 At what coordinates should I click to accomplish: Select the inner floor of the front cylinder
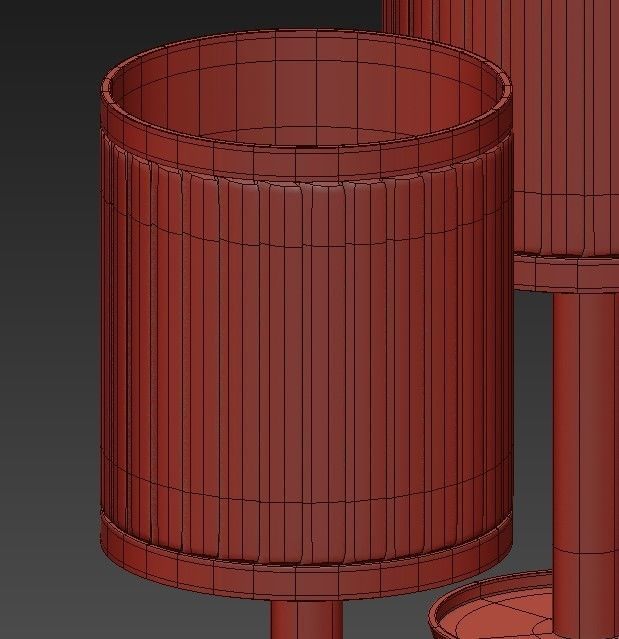click(306, 137)
